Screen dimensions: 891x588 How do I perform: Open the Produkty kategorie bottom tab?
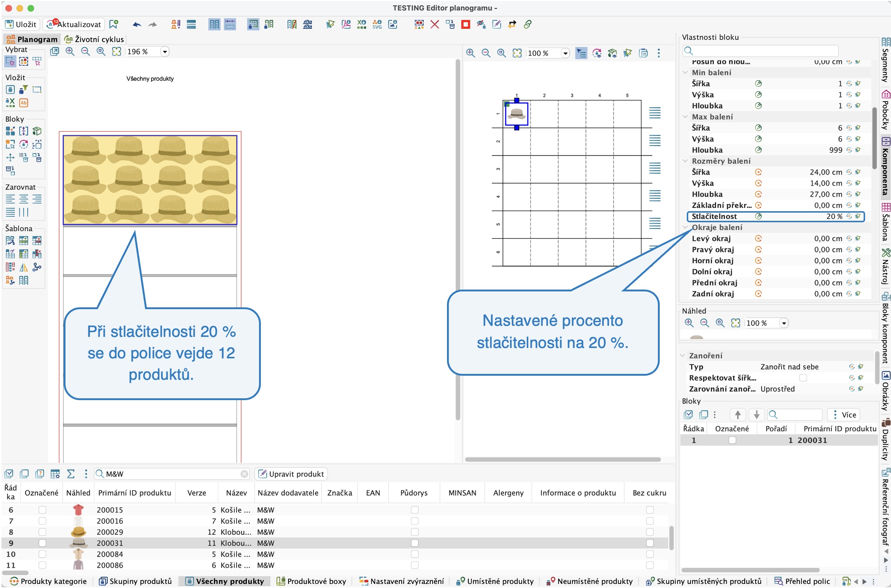48,581
